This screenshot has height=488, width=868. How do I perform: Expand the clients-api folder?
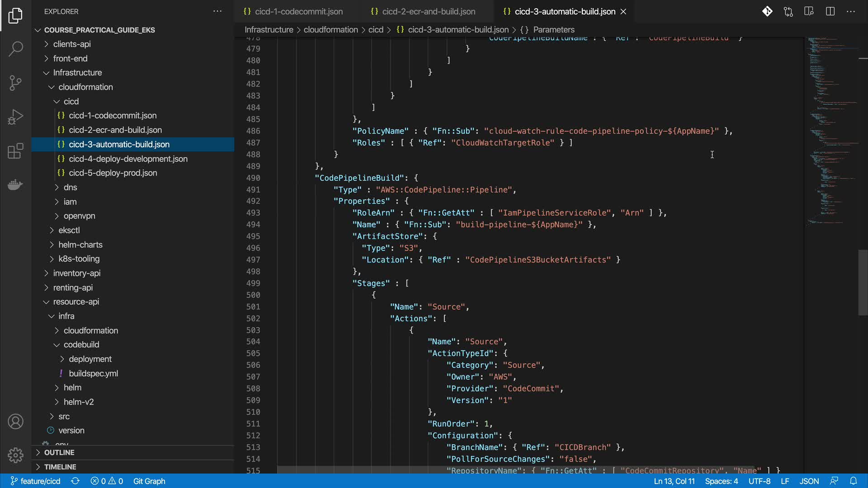[x=72, y=44]
